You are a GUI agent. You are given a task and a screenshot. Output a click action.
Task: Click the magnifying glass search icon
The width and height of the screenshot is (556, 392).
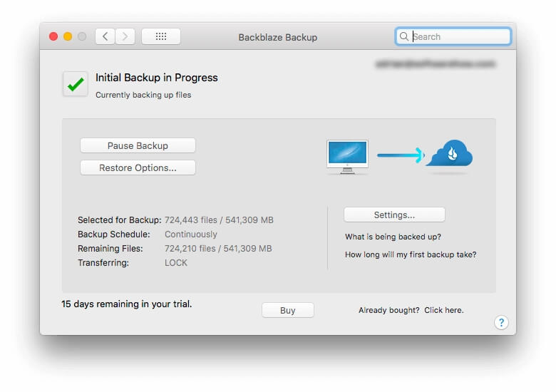click(x=404, y=36)
